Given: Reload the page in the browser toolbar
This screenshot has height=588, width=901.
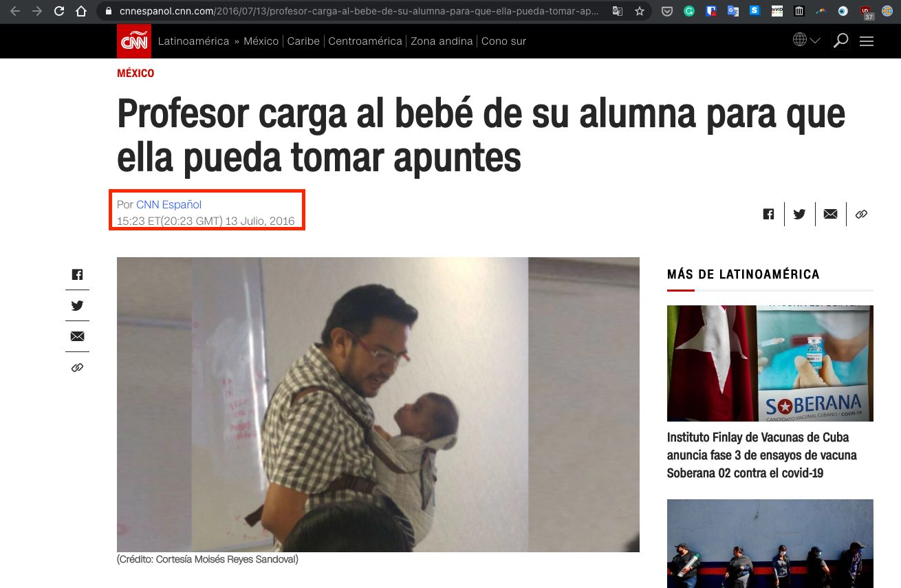Looking at the screenshot, I should (x=59, y=11).
